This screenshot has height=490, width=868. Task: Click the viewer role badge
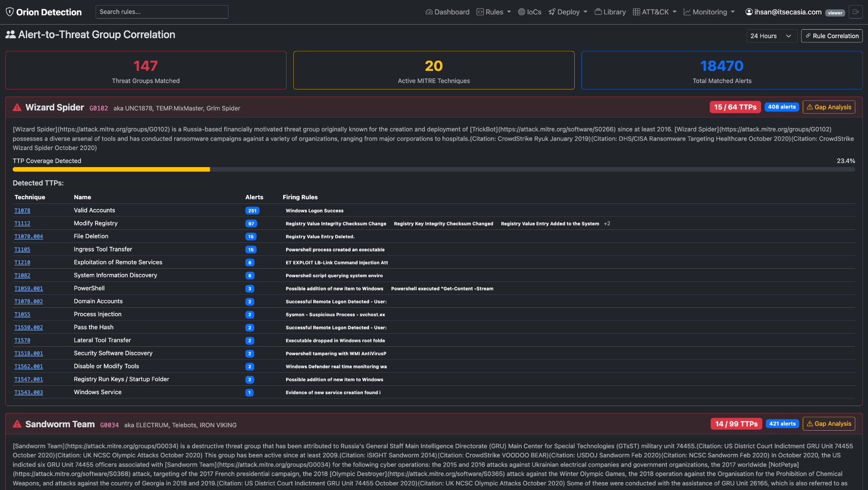(835, 13)
